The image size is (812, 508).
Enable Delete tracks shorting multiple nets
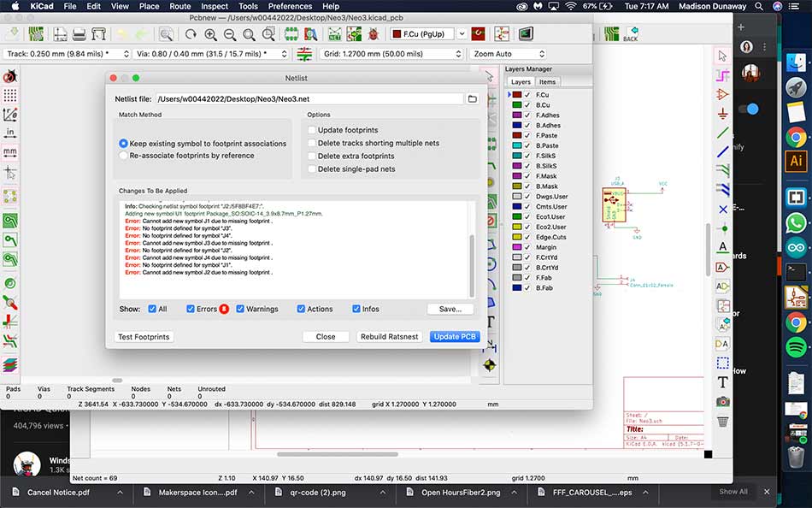coord(312,143)
